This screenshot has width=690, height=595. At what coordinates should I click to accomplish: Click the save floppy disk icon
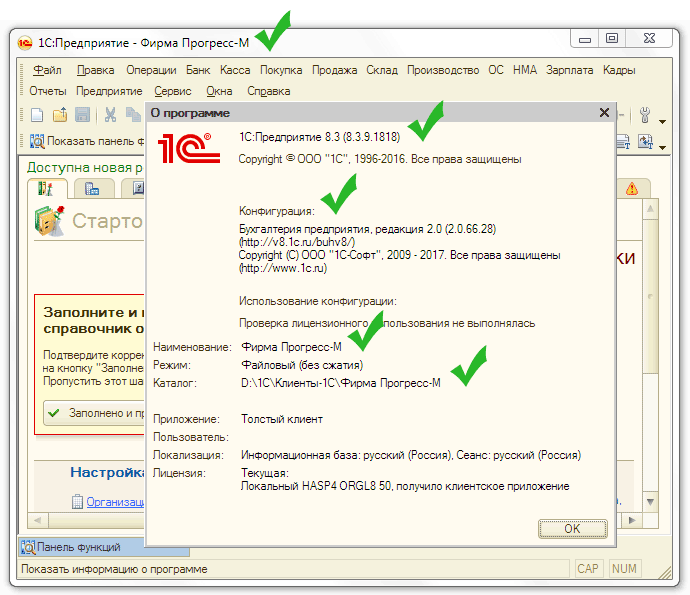click(x=82, y=115)
